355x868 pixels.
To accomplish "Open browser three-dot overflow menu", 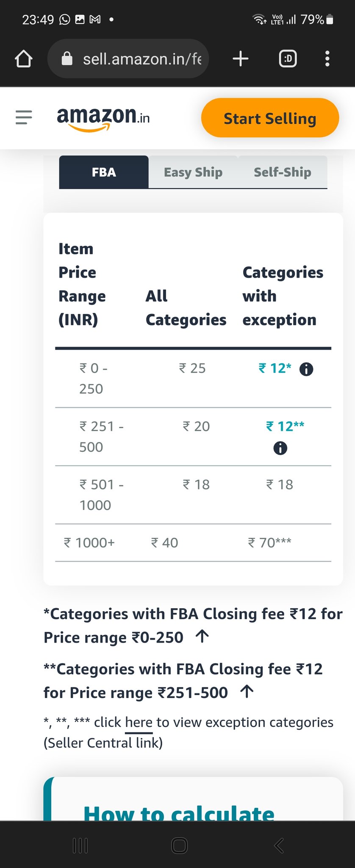I will tap(327, 58).
